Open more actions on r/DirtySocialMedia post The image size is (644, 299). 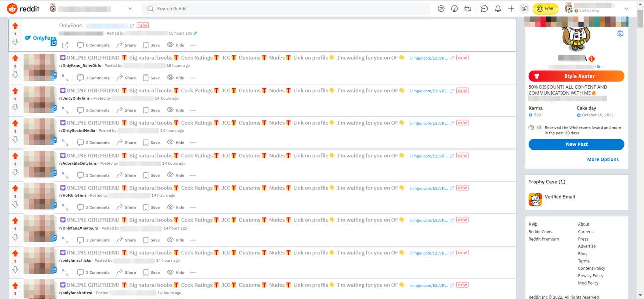(193, 142)
